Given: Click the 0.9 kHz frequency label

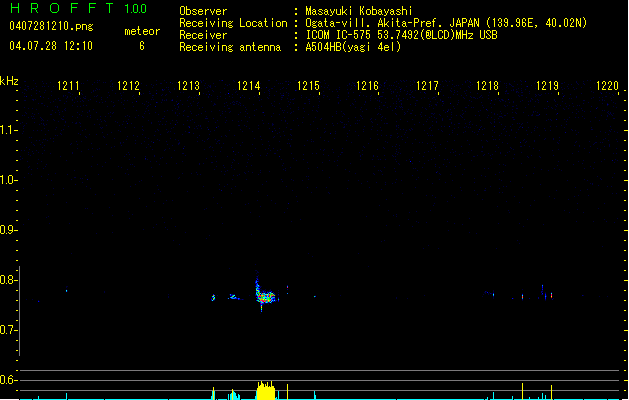Looking at the screenshot, I should 8,230.
